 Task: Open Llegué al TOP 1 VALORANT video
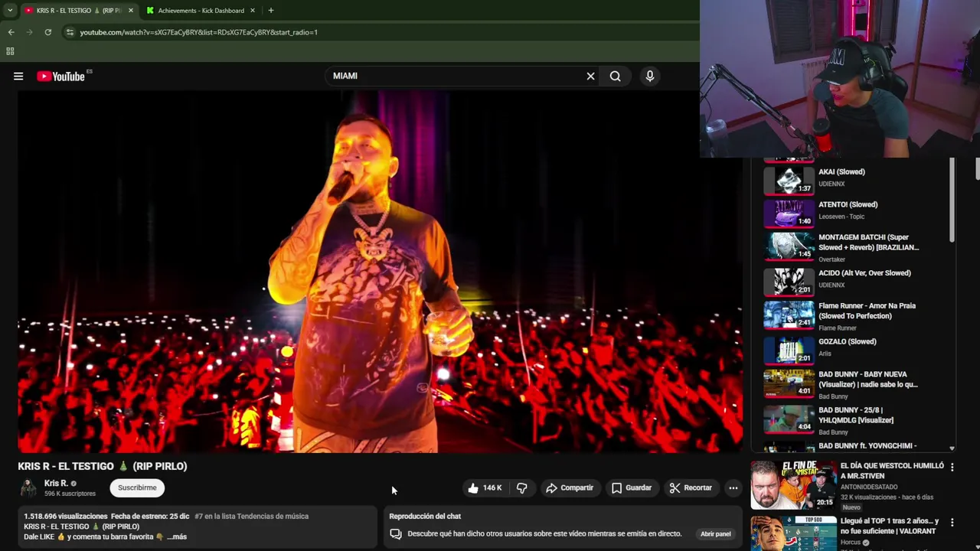click(x=888, y=526)
